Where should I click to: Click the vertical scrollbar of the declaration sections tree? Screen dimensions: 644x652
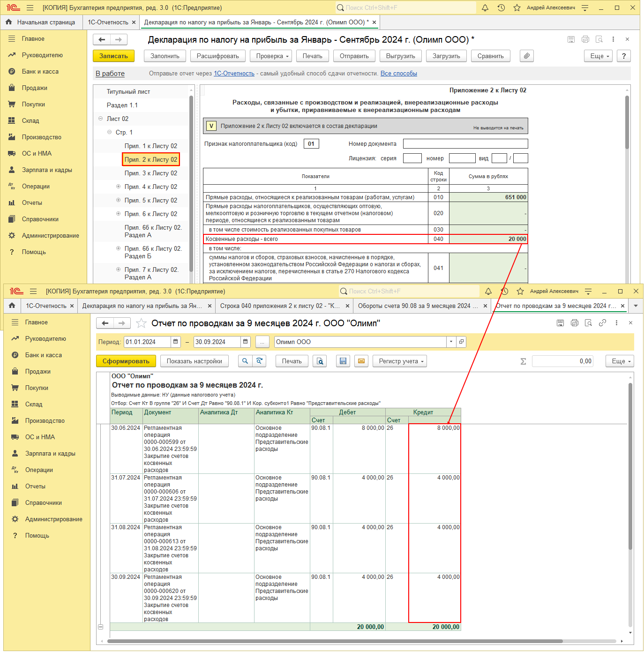point(191,183)
